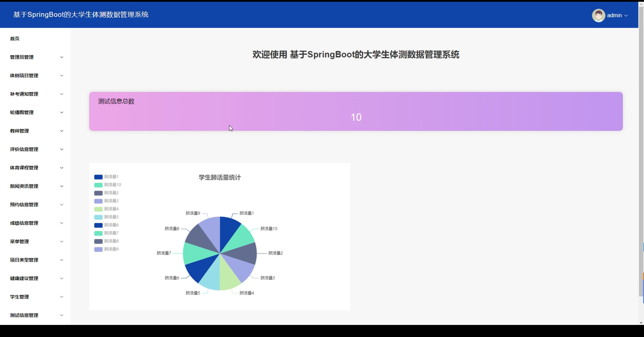Go to the 首页 menu item
Image resolution: width=644 pixels, height=337 pixels.
click(x=15, y=38)
